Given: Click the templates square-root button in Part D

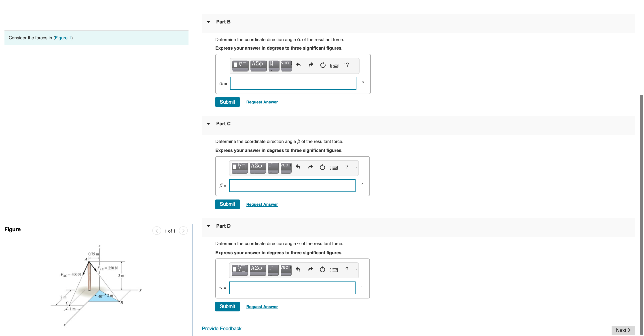Looking at the screenshot, I should click(x=239, y=269).
